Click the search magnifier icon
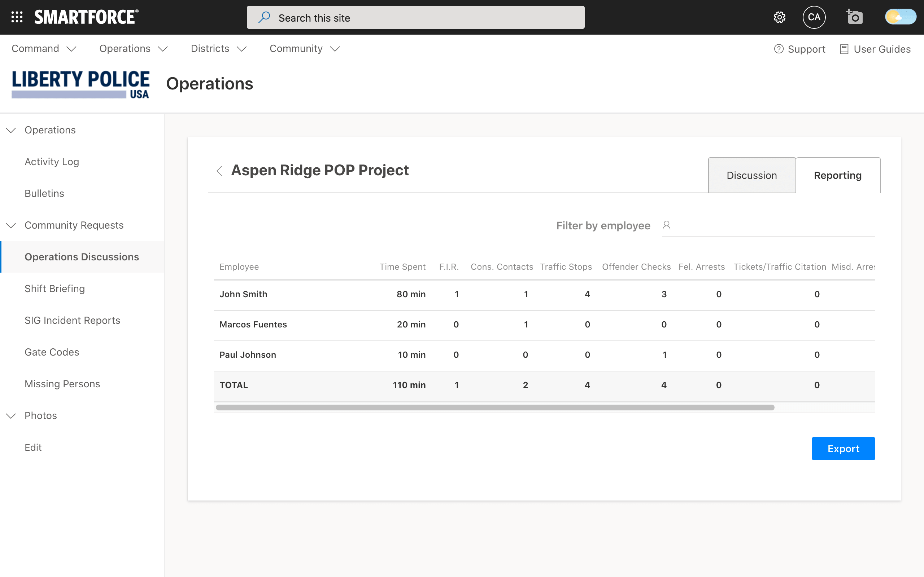Screen dimensions: 924x577 [x=264, y=18]
